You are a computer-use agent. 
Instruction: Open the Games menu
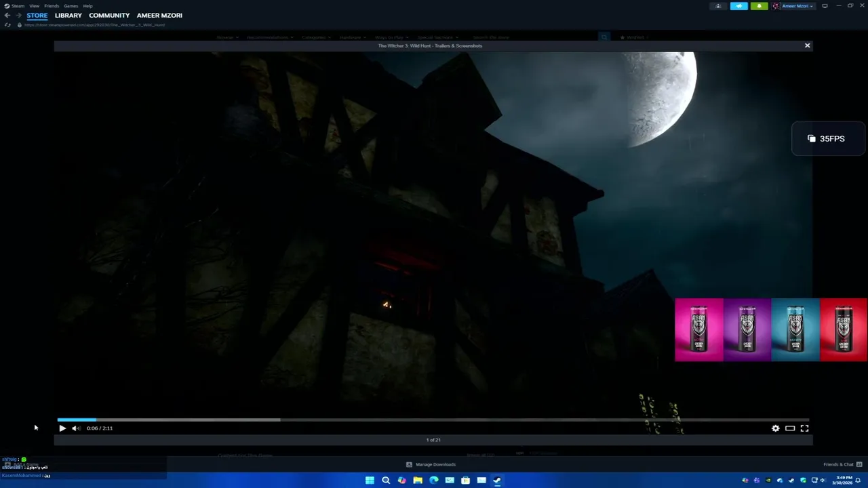coord(71,5)
